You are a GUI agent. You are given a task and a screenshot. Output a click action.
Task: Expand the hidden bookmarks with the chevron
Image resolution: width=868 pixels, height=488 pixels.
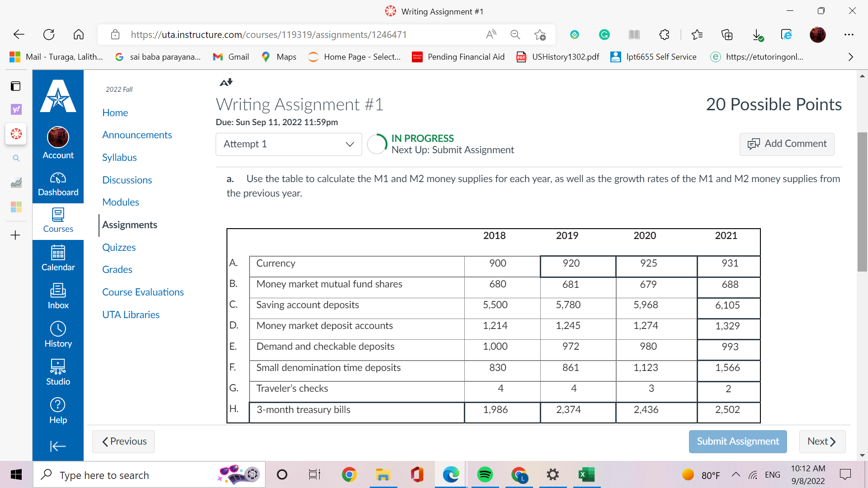(850, 57)
